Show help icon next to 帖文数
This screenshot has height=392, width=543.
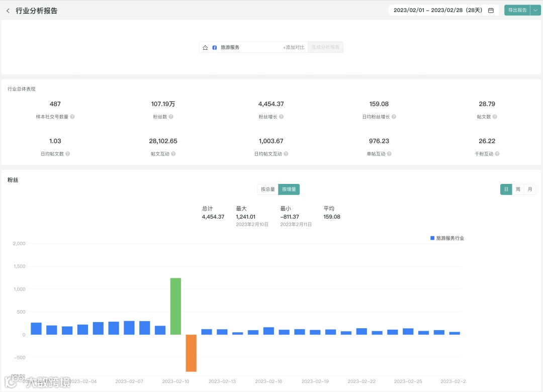coord(495,117)
